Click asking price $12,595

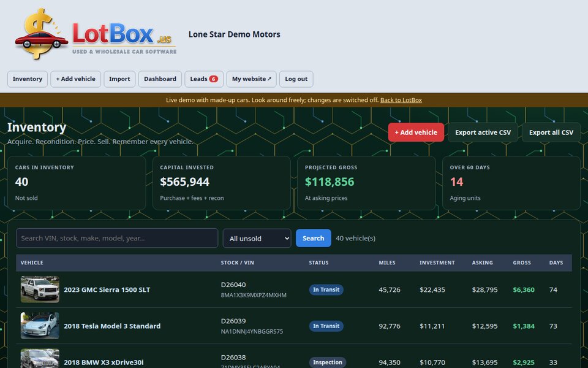pyautogui.click(x=484, y=326)
